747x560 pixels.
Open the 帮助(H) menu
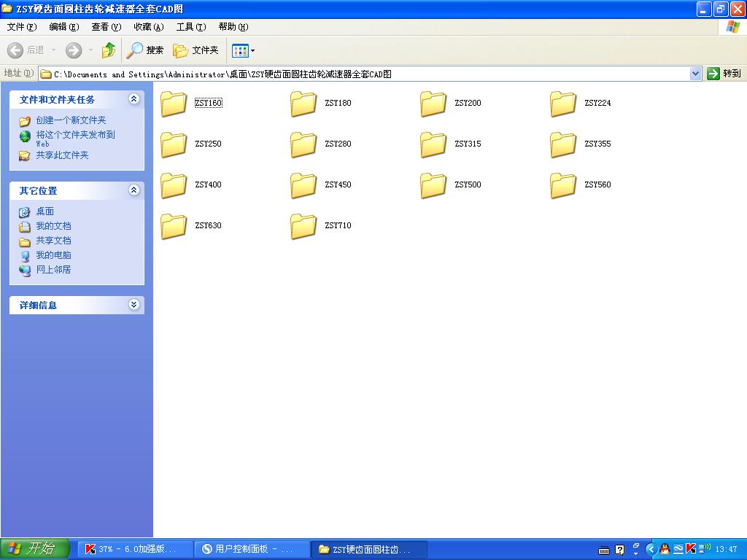click(x=233, y=27)
